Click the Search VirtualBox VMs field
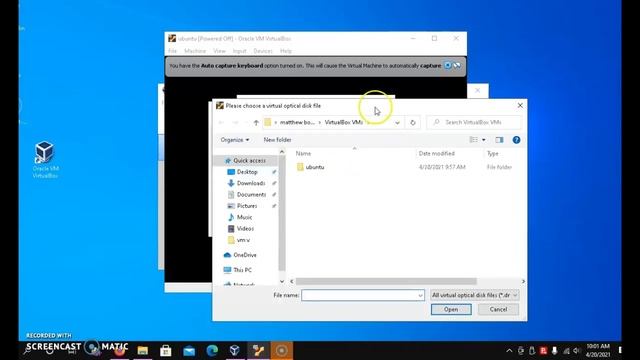This screenshot has width=640, height=360. (x=474, y=122)
